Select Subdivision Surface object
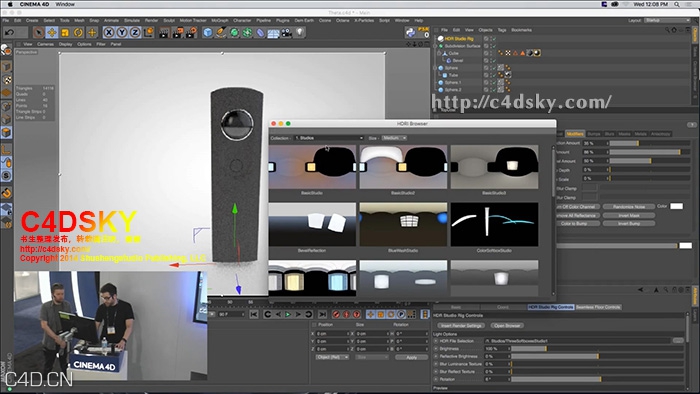Image resolution: width=700 pixels, height=394 pixels. [462, 46]
